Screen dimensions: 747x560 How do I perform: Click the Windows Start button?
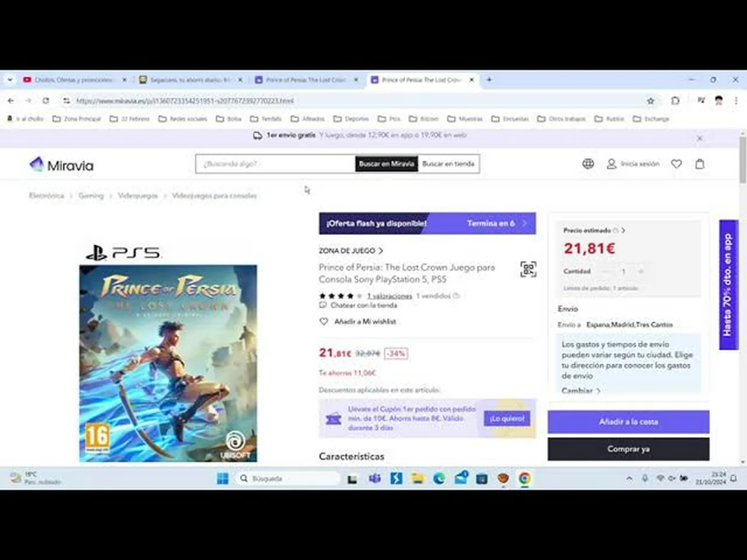coord(222,478)
